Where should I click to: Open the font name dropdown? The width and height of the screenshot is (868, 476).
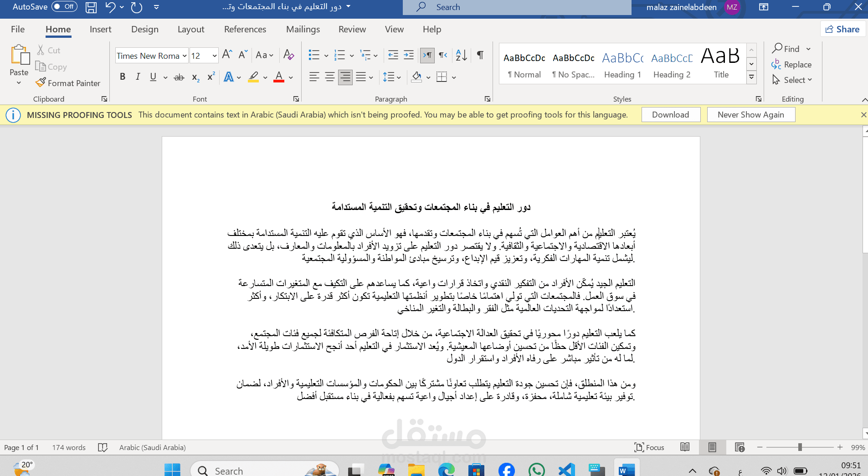point(185,56)
